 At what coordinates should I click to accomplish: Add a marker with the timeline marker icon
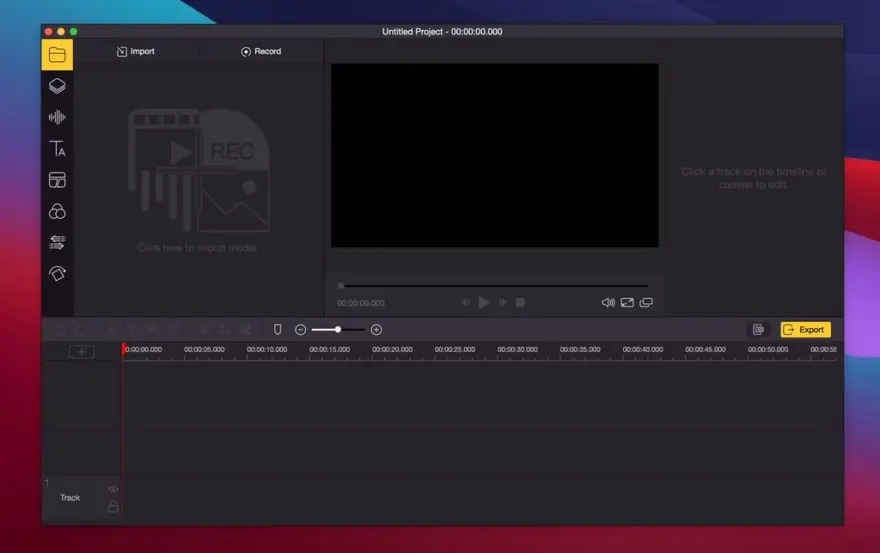point(277,330)
